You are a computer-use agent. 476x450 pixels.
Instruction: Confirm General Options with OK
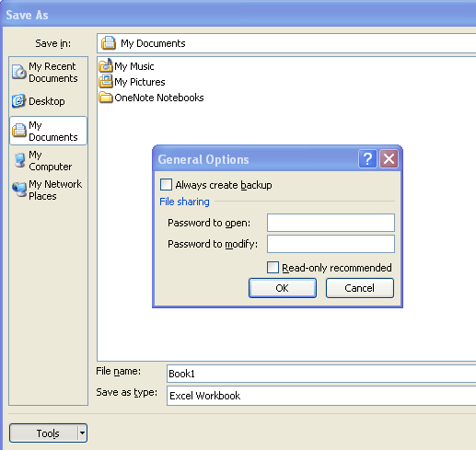coord(283,288)
